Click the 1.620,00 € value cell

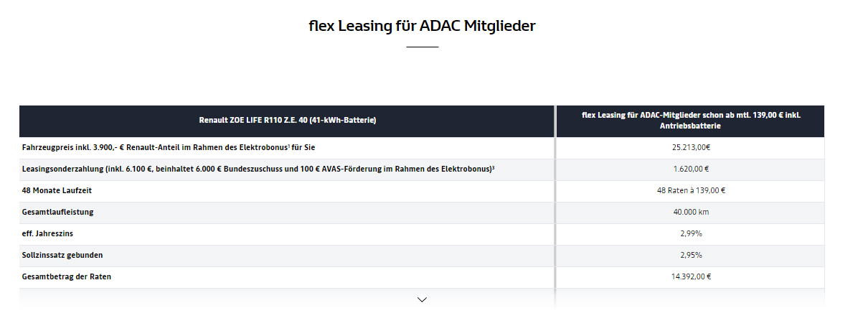coord(690,169)
